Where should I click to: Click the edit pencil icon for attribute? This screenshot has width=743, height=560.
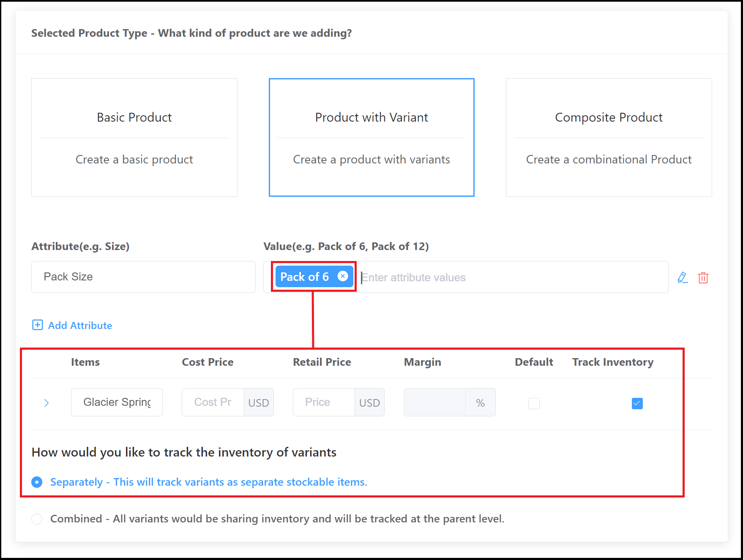coord(683,277)
